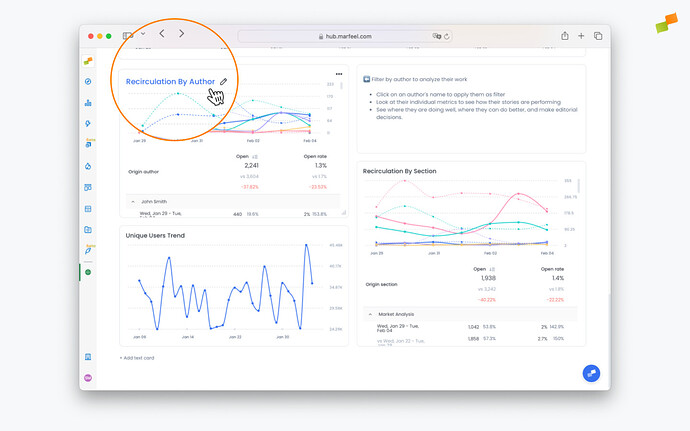Screen dimensions: 690x431
Task: Collapse the John Smith author row
Action: 133,202
